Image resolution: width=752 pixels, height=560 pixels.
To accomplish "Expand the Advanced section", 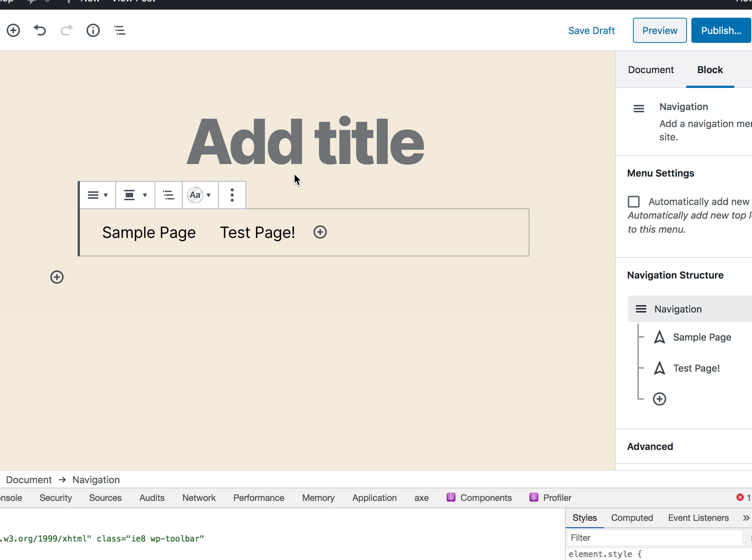I will 650,446.
